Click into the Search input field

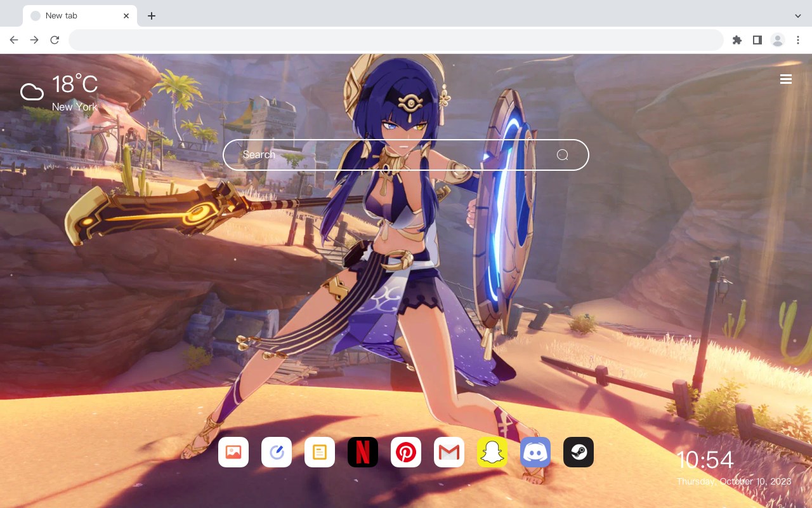click(406, 155)
